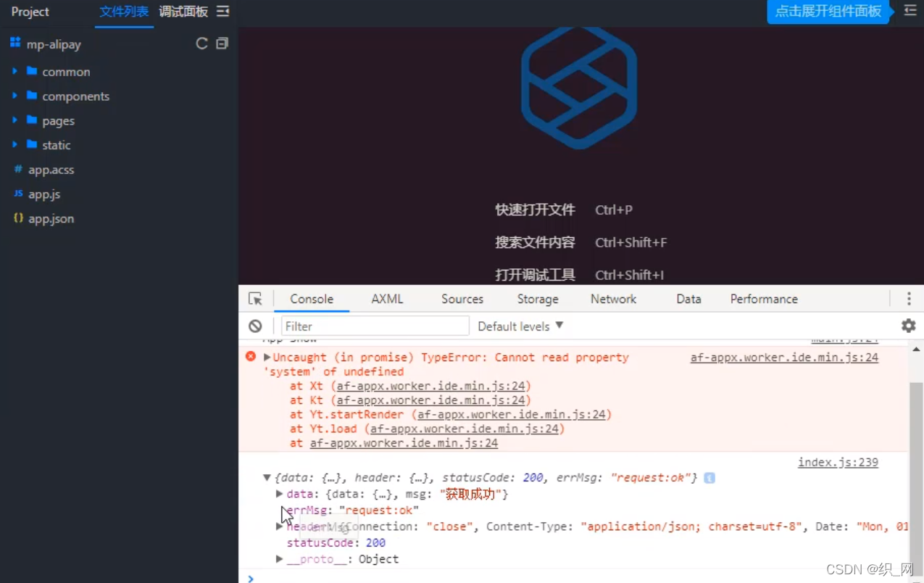Click the refresh file tree icon

(201, 44)
